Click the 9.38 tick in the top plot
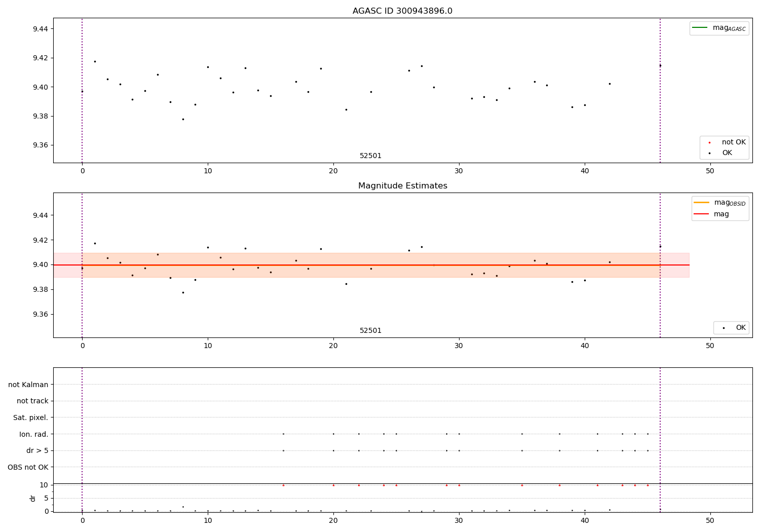 pyautogui.click(x=41, y=116)
